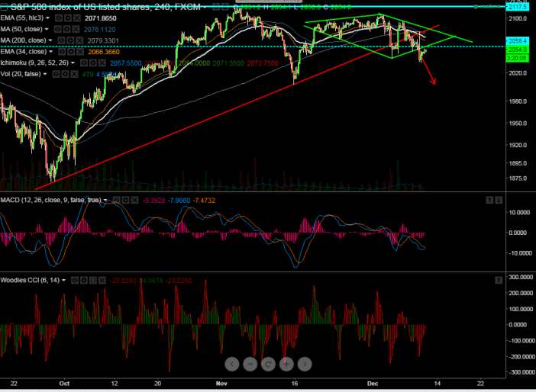
Task: Open settings gear for Vol (20, false)
Action: coord(66,74)
